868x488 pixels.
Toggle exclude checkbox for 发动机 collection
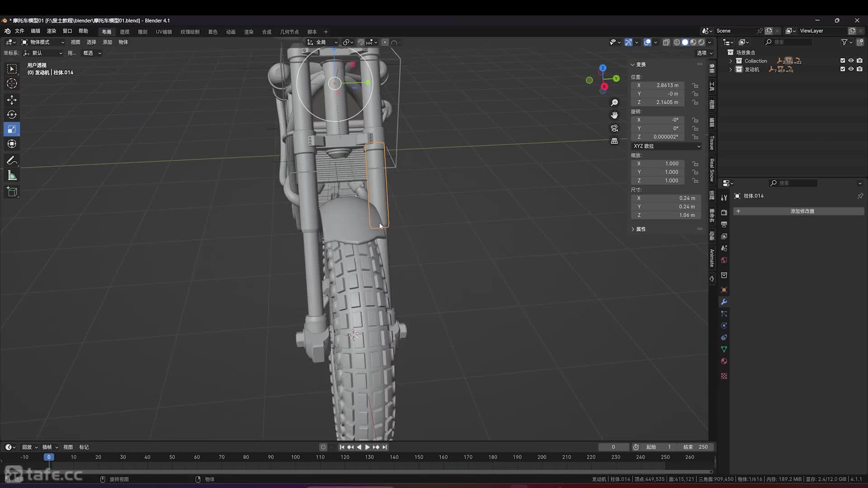(843, 69)
